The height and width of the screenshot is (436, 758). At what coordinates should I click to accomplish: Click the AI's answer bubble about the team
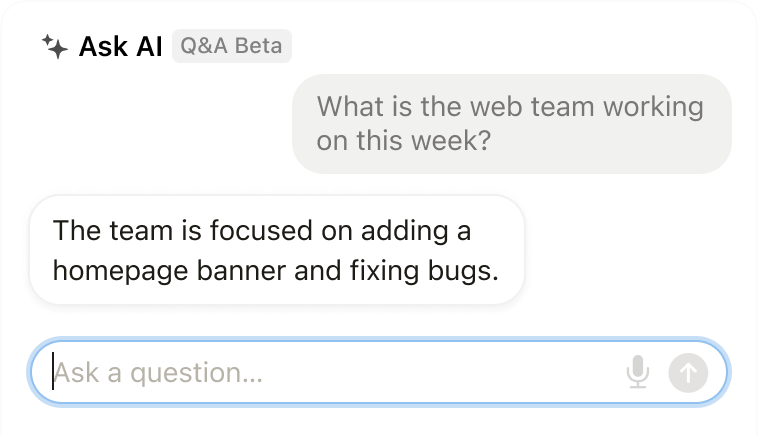276,249
